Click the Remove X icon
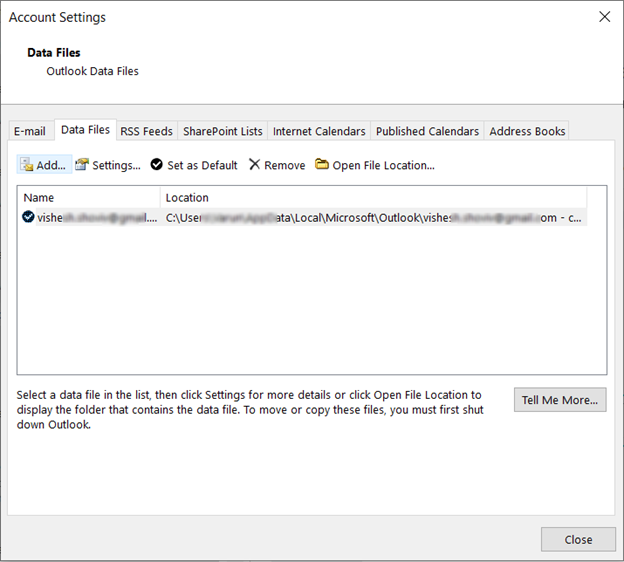Screen dimensions: 624x562 254,164
